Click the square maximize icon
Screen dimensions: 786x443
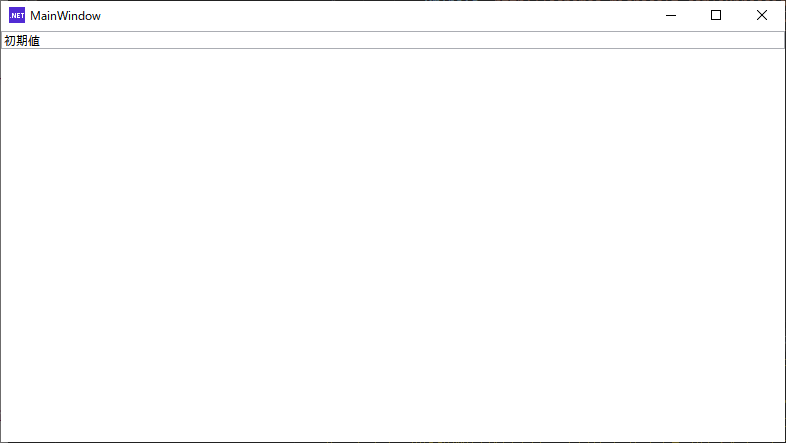click(716, 16)
